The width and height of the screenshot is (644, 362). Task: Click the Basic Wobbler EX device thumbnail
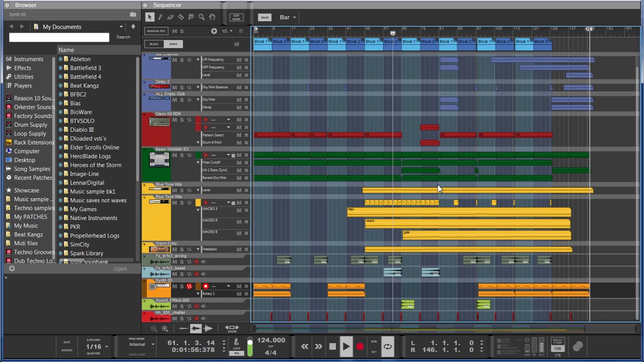(x=159, y=159)
